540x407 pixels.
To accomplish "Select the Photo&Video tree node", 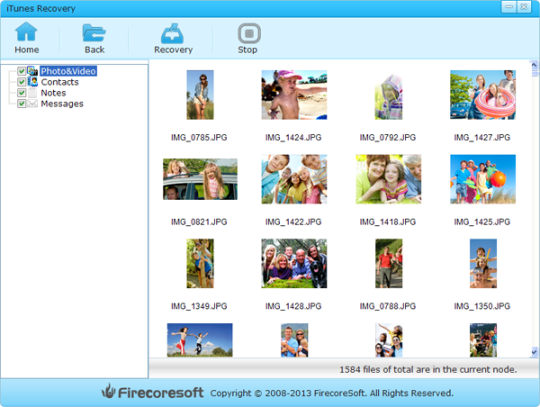I will tap(68, 71).
